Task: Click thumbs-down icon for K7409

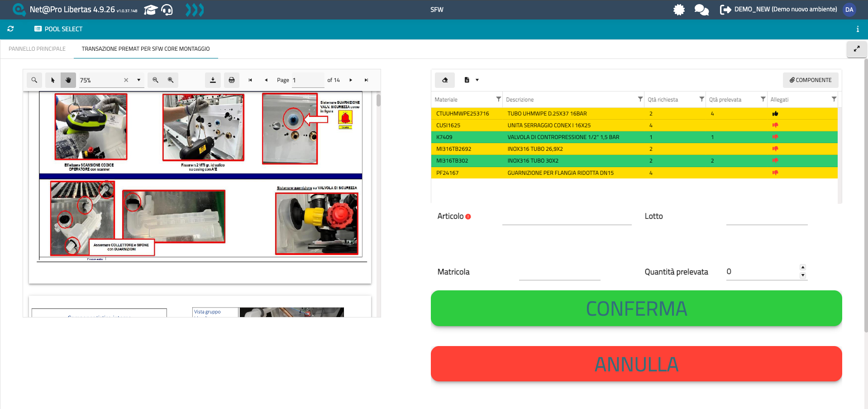Action: point(775,137)
